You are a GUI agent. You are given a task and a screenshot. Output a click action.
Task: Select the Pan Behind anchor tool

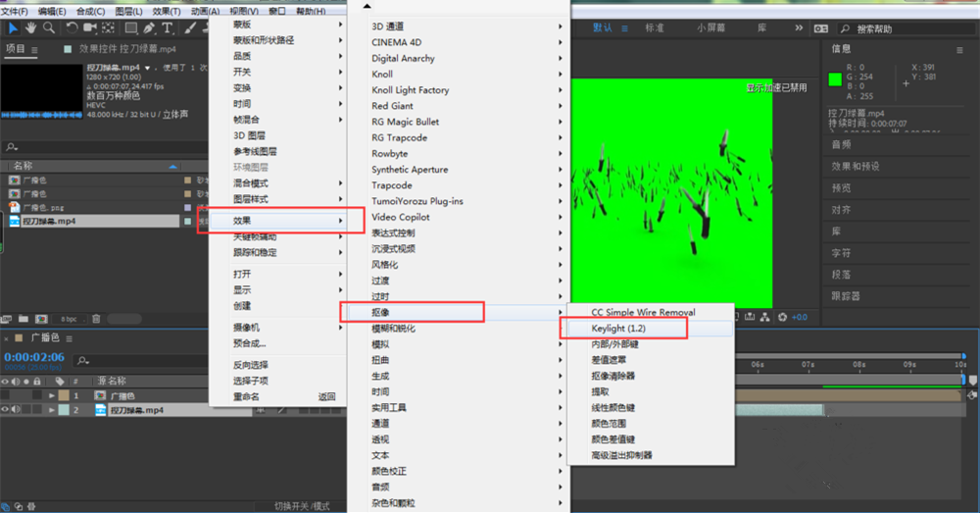click(108, 27)
